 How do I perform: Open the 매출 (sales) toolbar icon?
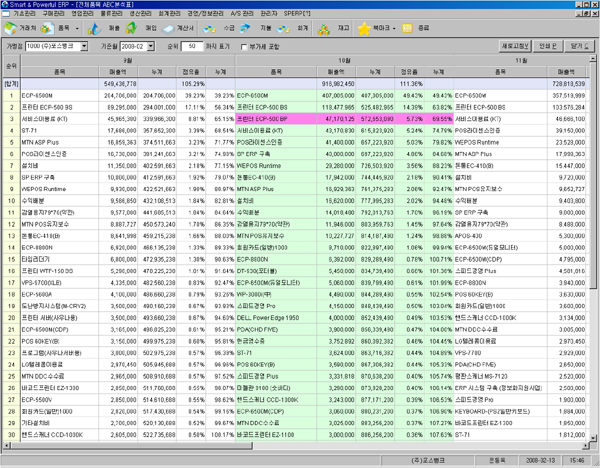click(x=94, y=29)
